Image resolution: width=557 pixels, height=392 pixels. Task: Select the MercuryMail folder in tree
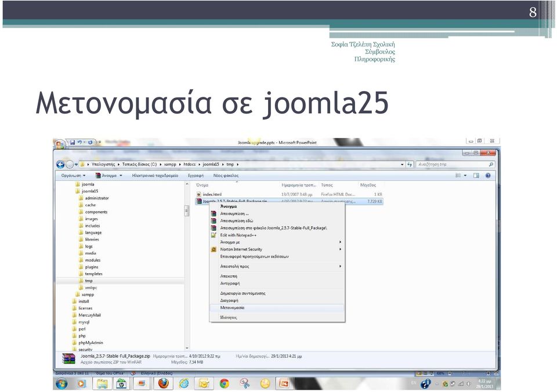(x=89, y=315)
